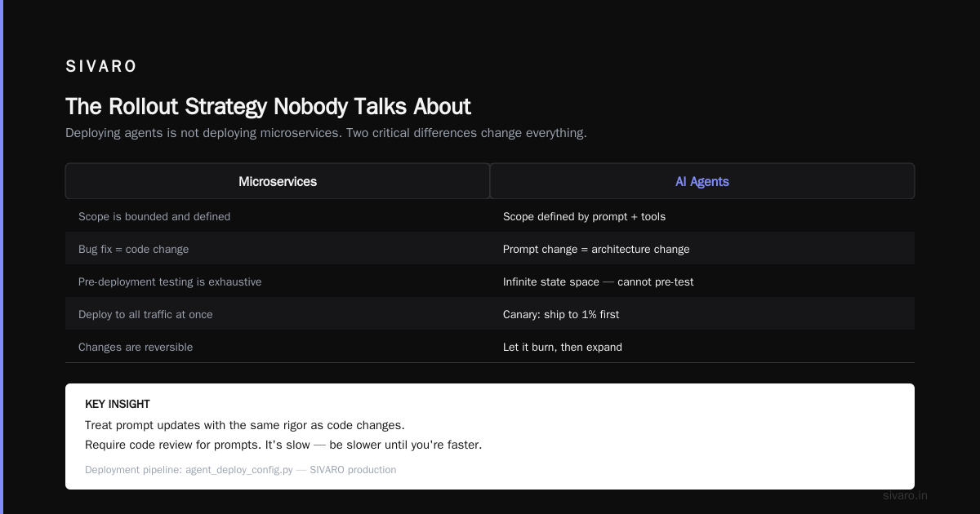The width and height of the screenshot is (980, 514).
Task: Click the 'Scope is bounded and defined' cell
Action: (278, 216)
